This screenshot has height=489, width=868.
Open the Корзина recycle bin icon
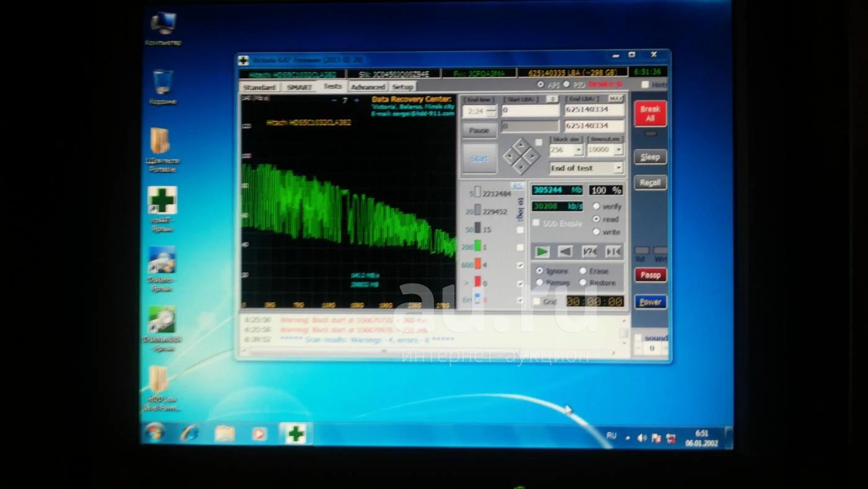click(162, 86)
